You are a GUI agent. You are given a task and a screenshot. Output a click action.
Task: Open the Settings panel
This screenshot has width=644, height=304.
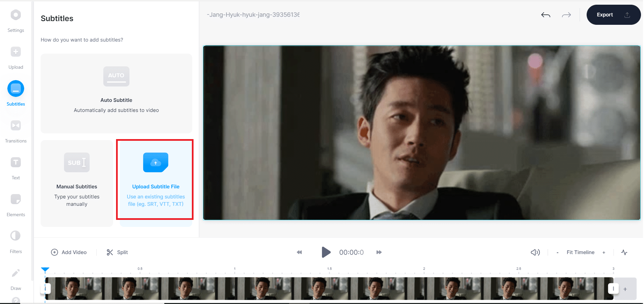[15, 20]
